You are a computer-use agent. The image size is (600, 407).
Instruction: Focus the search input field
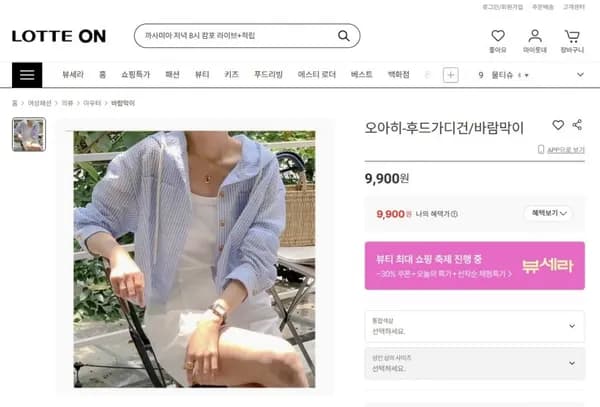(x=237, y=36)
